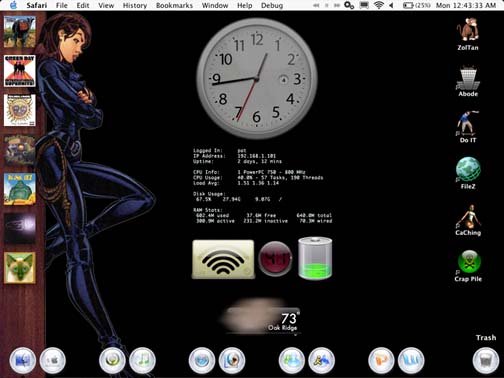Select the Green Day album cover thumbnail
Viewport: 504px width, 378px height.
(x=20, y=71)
